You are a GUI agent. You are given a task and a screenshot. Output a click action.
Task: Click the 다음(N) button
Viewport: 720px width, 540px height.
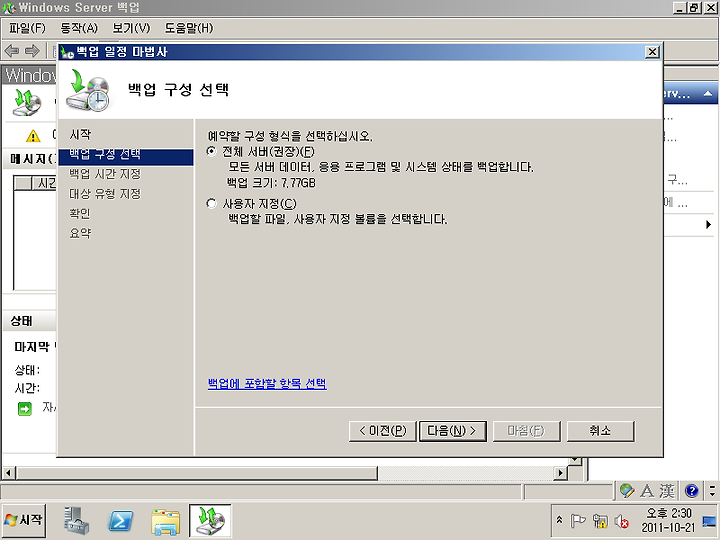point(453,431)
